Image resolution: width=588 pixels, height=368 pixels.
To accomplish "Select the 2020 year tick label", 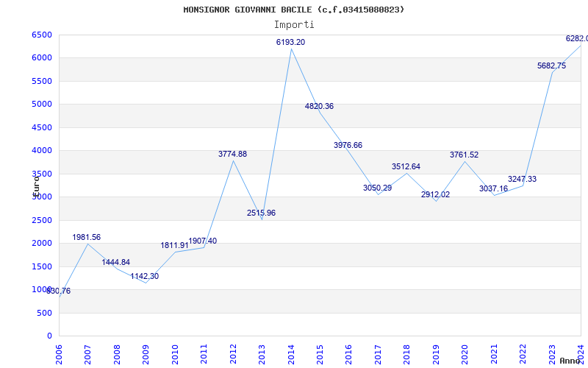I will click(x=465, y=355).
